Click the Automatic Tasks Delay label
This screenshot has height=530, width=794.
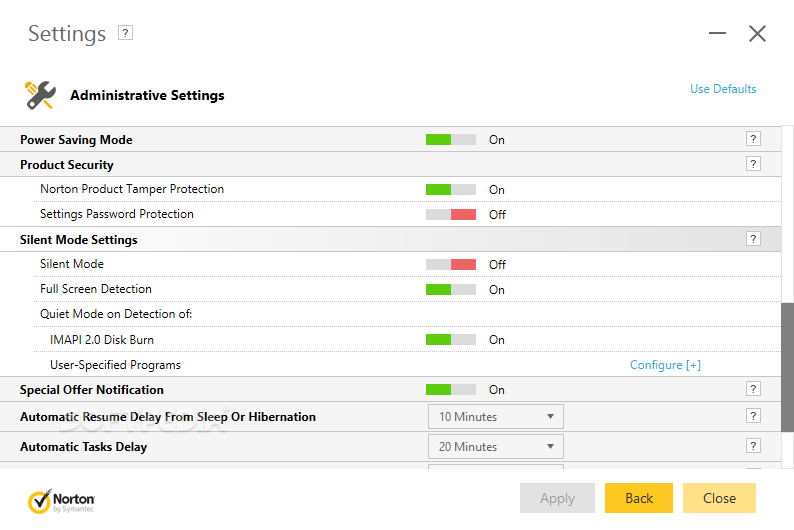[x=84, y=447]
